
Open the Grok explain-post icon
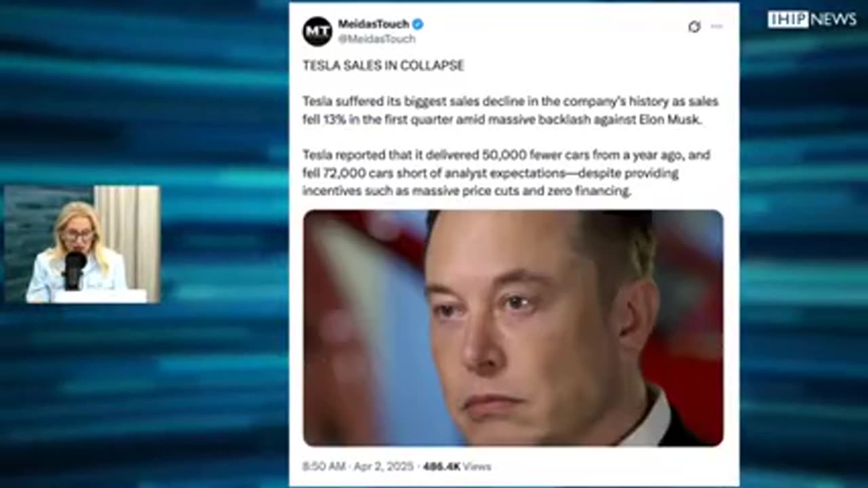click(694, 26)
